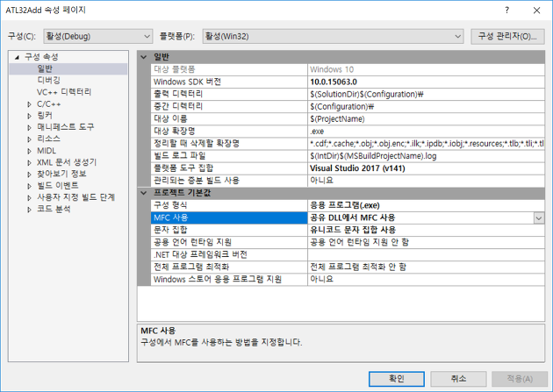This screenshot has height=392, width=553.
Task: Select the MIDL tree item label
Action: pyautogui.click(x=47, y=150)
